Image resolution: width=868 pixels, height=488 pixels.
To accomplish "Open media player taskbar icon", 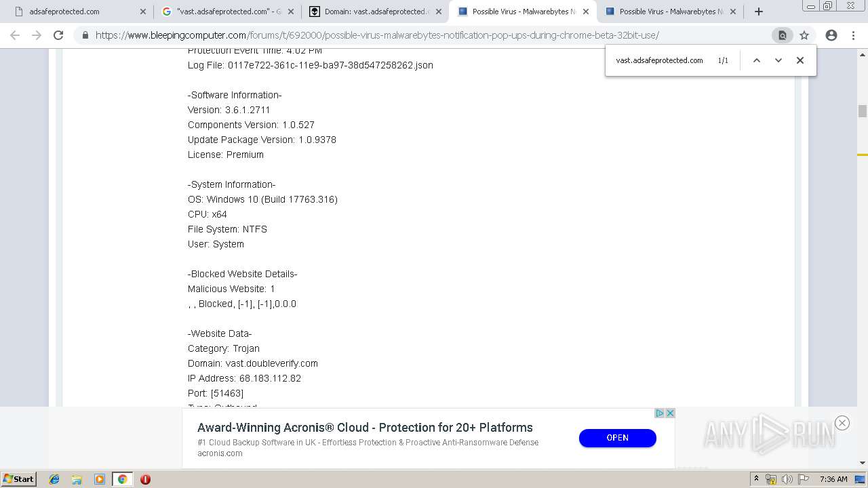I will (x=100, y=479).
